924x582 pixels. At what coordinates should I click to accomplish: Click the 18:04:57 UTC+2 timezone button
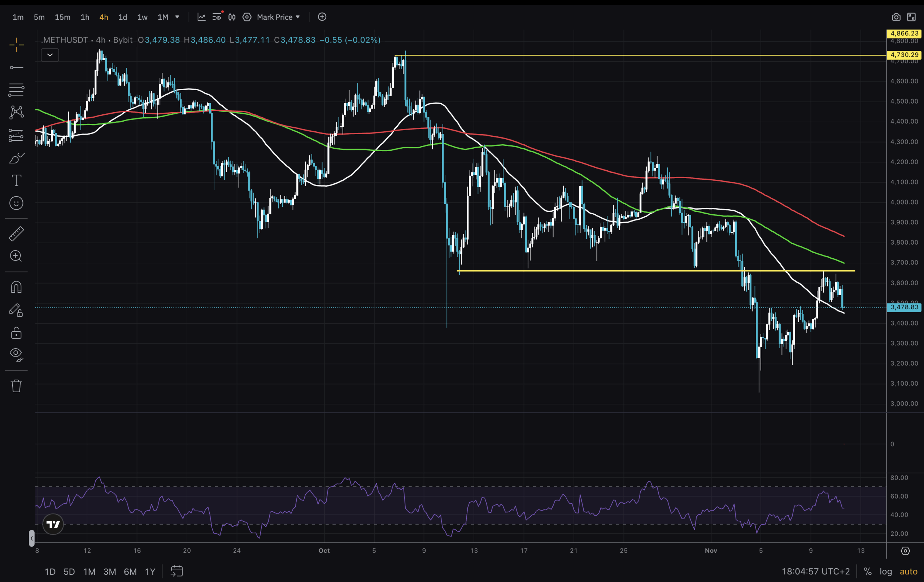(x=816, y=571)
